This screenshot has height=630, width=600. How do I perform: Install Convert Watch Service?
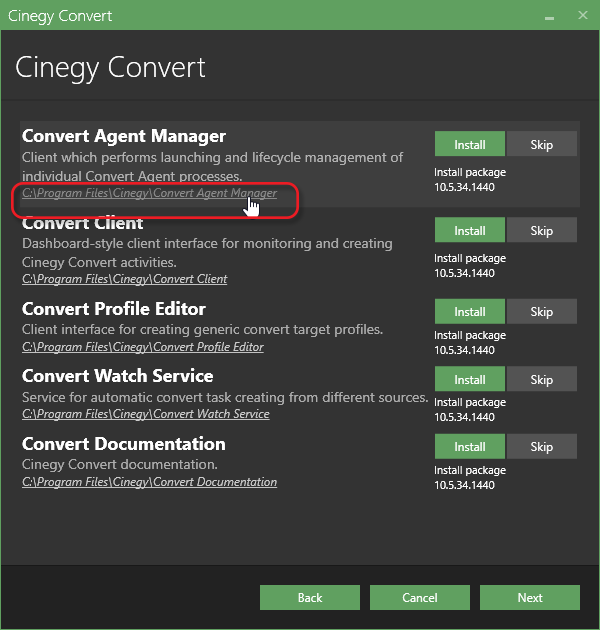pyautogui.click(x=469, y=379)
